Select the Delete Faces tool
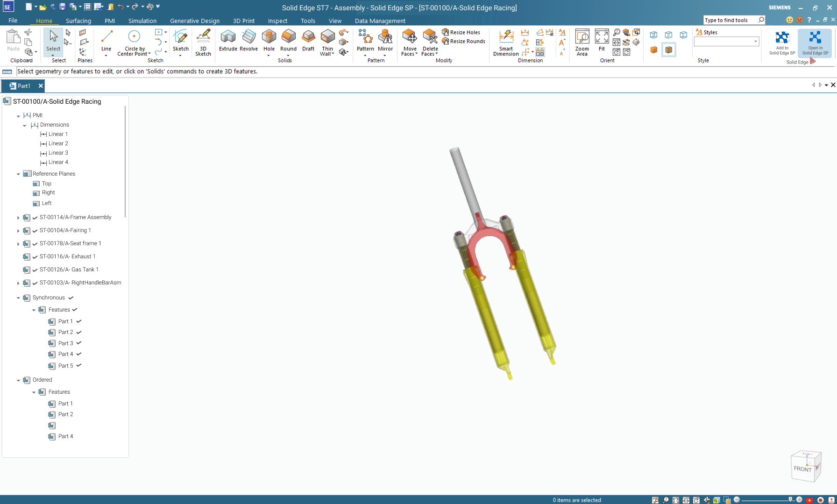The height and width of the screenshot is (504, 837). pyautogui.click(x=430, y=43)
